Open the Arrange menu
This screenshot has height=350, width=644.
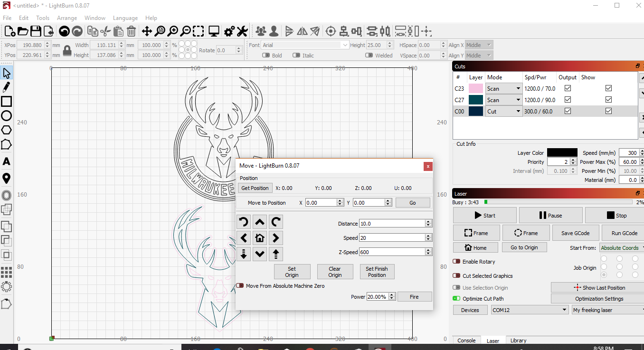[67, 18]
